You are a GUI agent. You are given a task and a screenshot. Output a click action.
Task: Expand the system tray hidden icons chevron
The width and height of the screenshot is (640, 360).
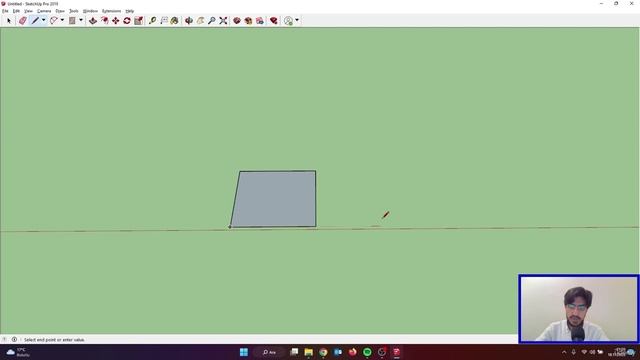pos(564,352)
